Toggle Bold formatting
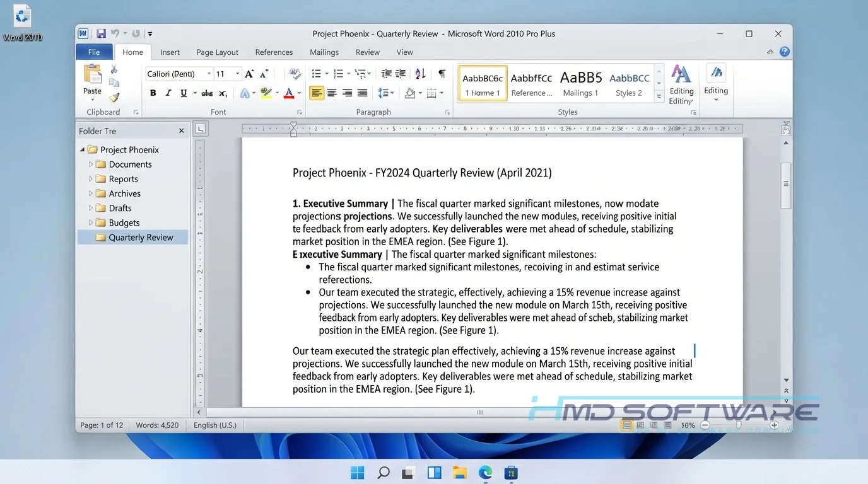 point(153,93)
